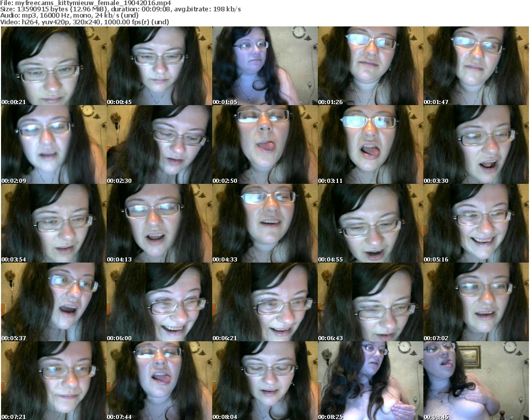The width and height of the screenshot is (530, 420).
Task: Select the last thumbnail at 00:08:45
Action: point(476,381)
